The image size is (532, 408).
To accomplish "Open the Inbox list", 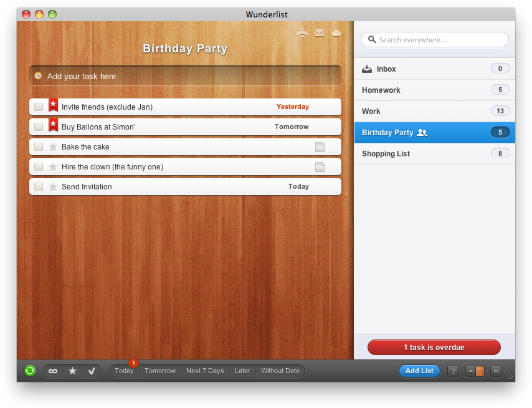I will pyautogui.click(x=435, y=69).
